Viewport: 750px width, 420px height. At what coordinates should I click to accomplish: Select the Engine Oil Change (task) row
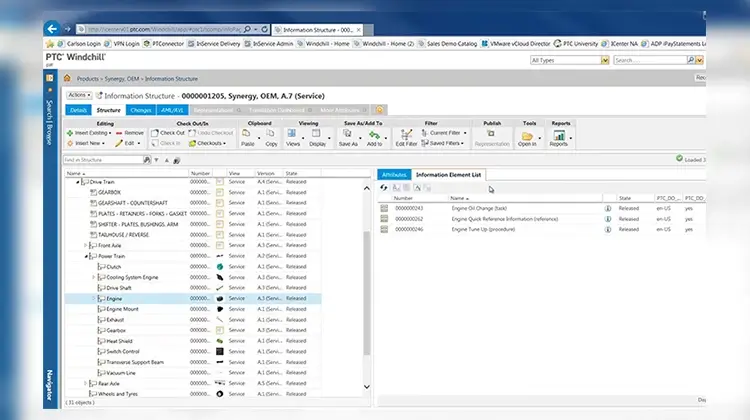541,209
